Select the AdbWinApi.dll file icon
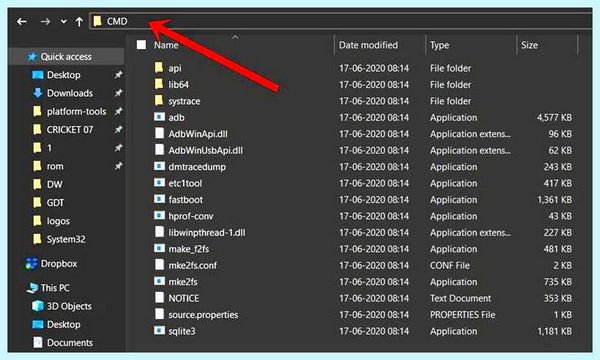Screen dimensions: 600x360 pos(159,133)
